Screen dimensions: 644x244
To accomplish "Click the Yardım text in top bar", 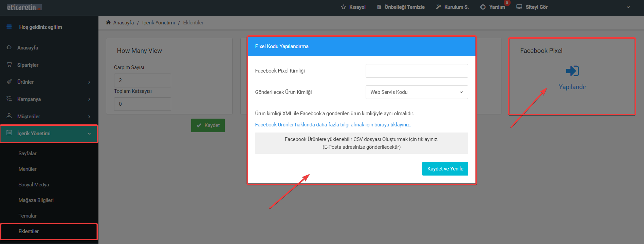I will click(x=497, y=7).
